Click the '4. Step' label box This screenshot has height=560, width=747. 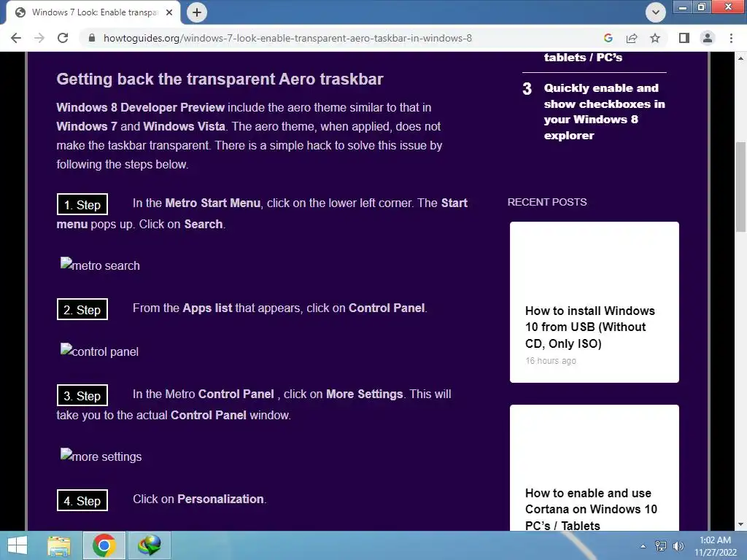tap(82, 500)
